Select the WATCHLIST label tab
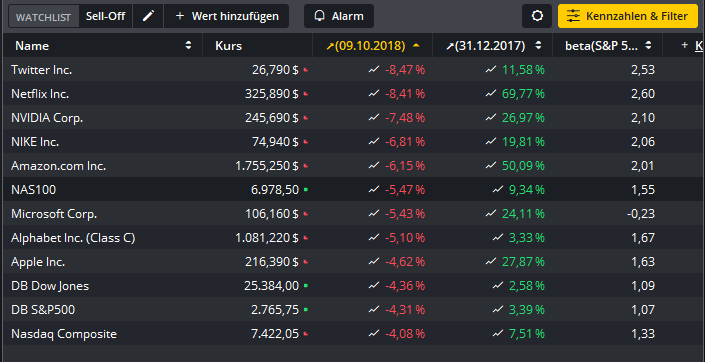Viewport: 705px width, 362px height. 44,17
